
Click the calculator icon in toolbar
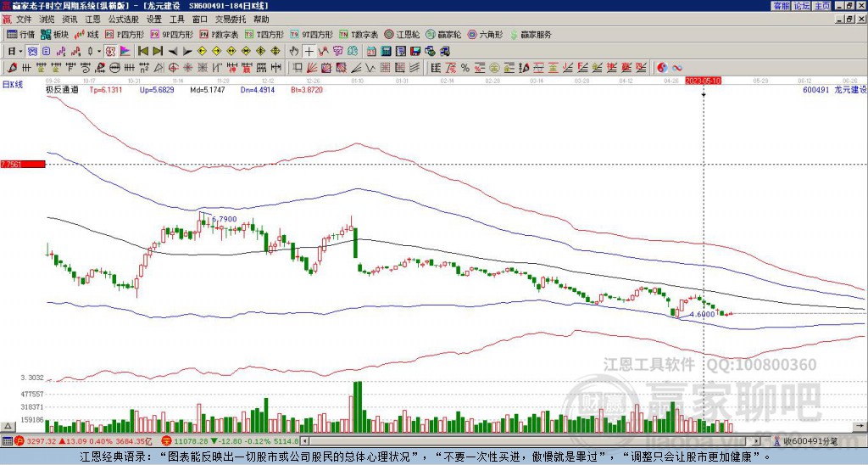pyautogui.click(x=387, y=52)
